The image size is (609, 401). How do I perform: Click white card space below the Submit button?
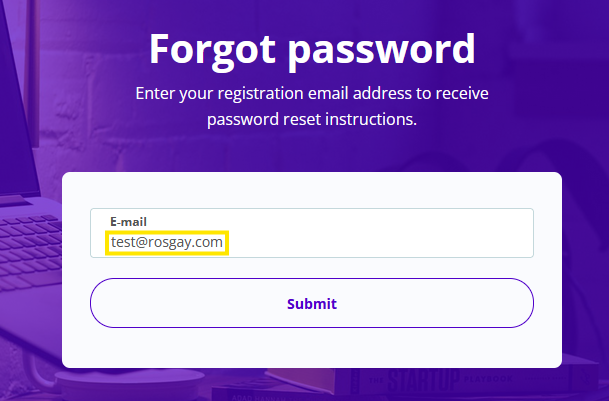(311, 348)
